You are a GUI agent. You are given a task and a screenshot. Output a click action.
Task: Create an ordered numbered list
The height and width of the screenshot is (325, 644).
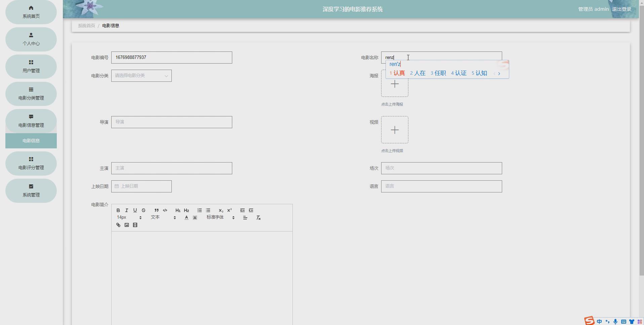pyautogui.click(x=199, y=210)
